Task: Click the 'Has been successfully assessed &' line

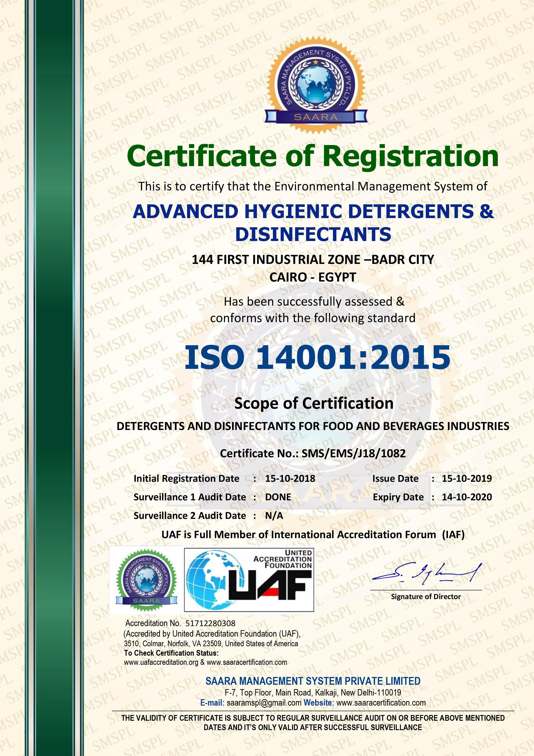Action: point(314,301)
